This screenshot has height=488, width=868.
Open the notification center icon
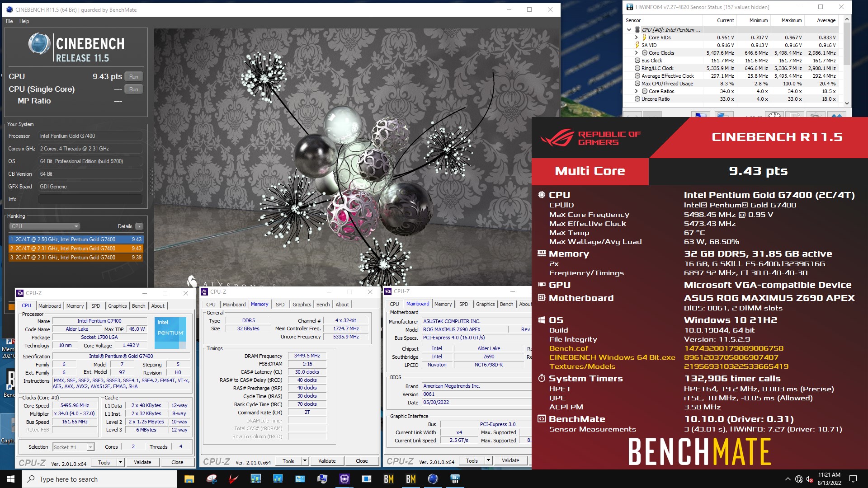pos(853,479)
